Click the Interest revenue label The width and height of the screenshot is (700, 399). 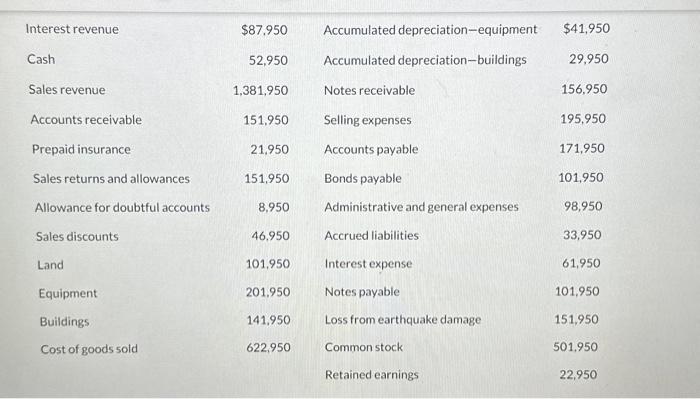(x=72, y=29)
